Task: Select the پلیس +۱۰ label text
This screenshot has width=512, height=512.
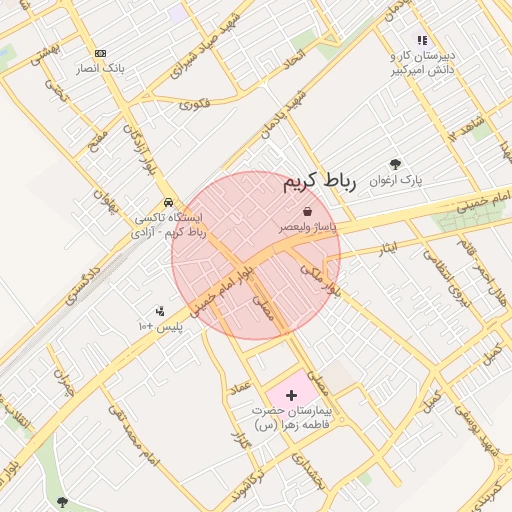Action: [x=161, y=326]
